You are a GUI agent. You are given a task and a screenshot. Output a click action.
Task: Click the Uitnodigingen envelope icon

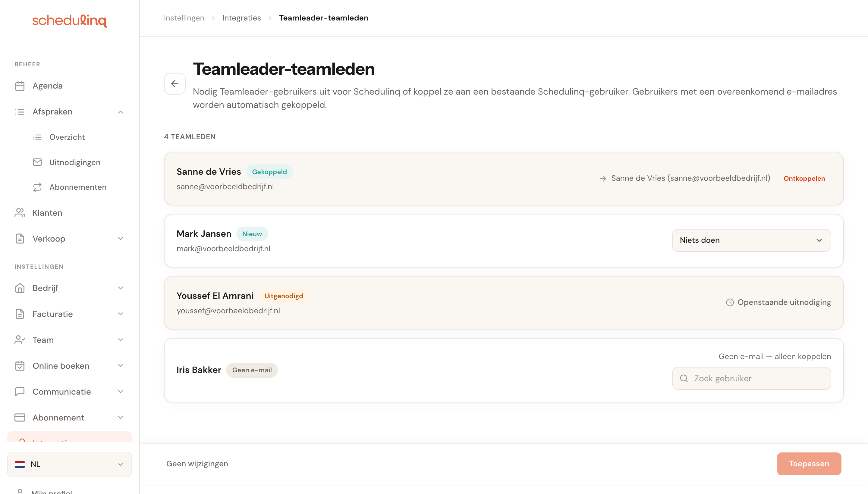37,162
